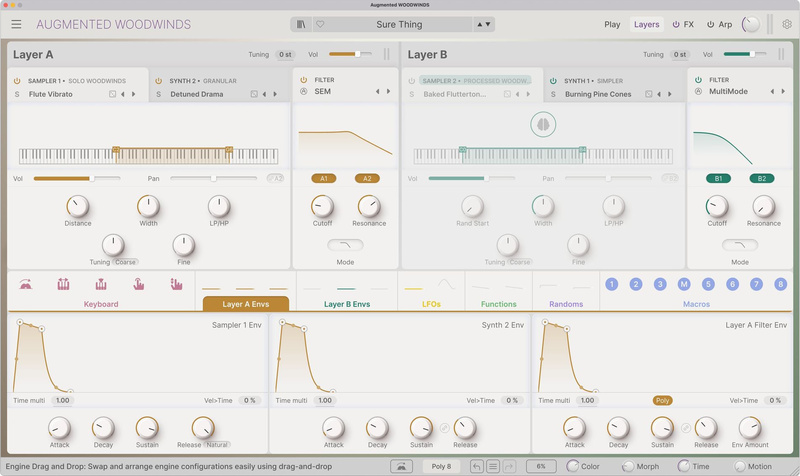
Task: Open the hamburger main menu
Action: tap(16, 24)
